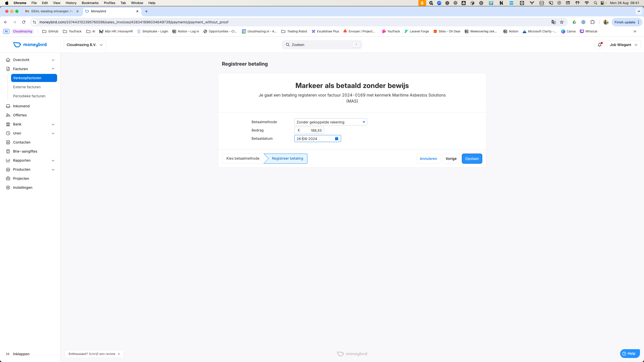Click the Annuleren button
This screenshot has height=362, width=644.
point(428,159)
